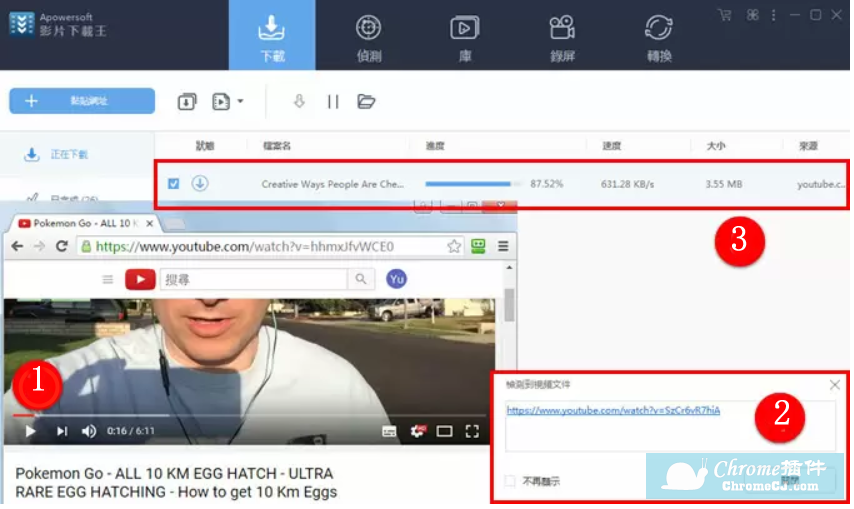Go forward in the browser
The height and width of the screenshot is (509, 854).
pos(39,247)
